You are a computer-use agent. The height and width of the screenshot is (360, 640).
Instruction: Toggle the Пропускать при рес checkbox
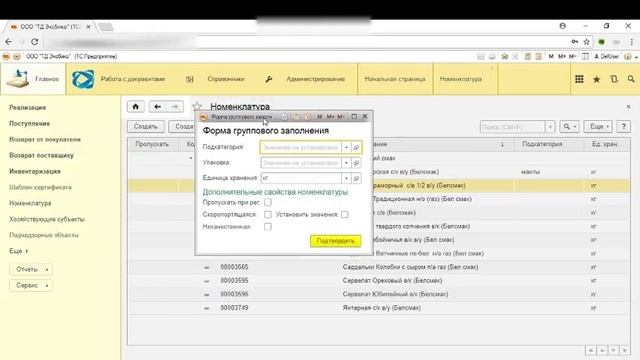pyautogui.click(x=268, y=202)
